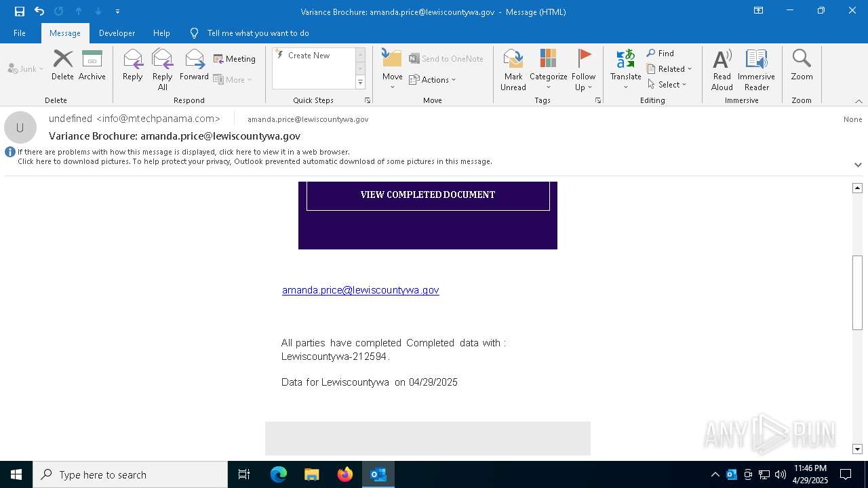
Task: Click the scrollbar up arrow
Action: (857, 188)
